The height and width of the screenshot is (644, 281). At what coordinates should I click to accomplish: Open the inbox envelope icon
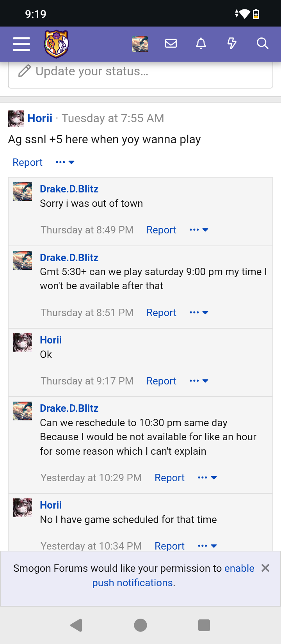pyautogui.click(x=171, y=43)
